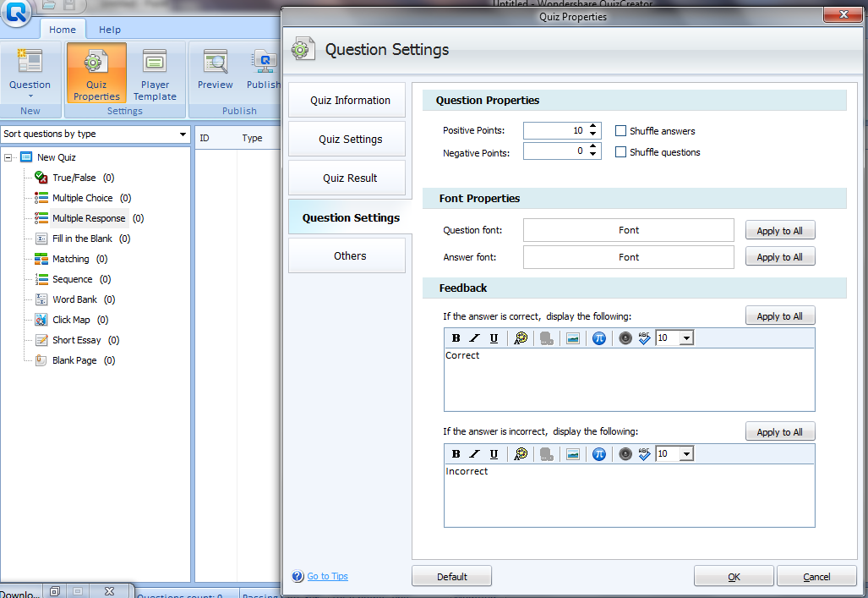Viewport: 868px width, 598px height.
Task: Insert sound in incorrect feedback toolbar
Action: tap(625, 454)
